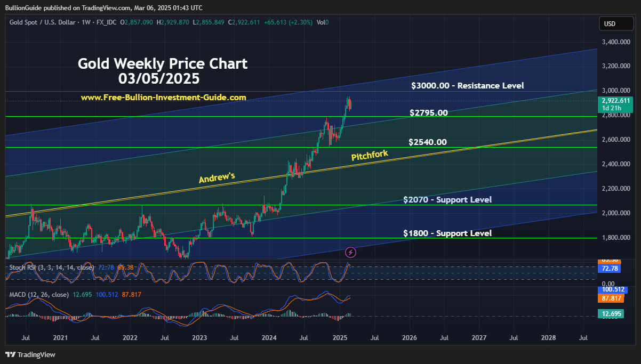The width and height of the screenshot is (641, 364).
Task: Click the blue 100.512 MACD scale label
Action: click(614, 289)
